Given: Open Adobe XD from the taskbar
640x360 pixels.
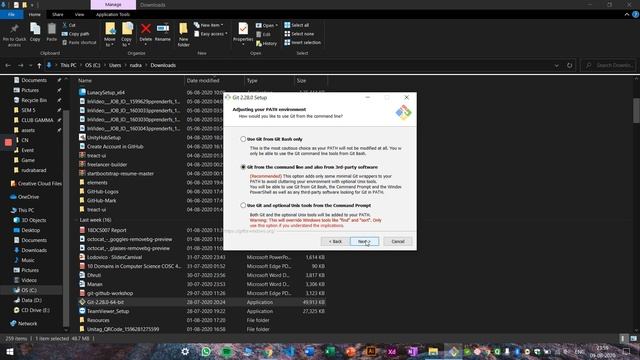Looking at the screenshot, I should 392,351.
